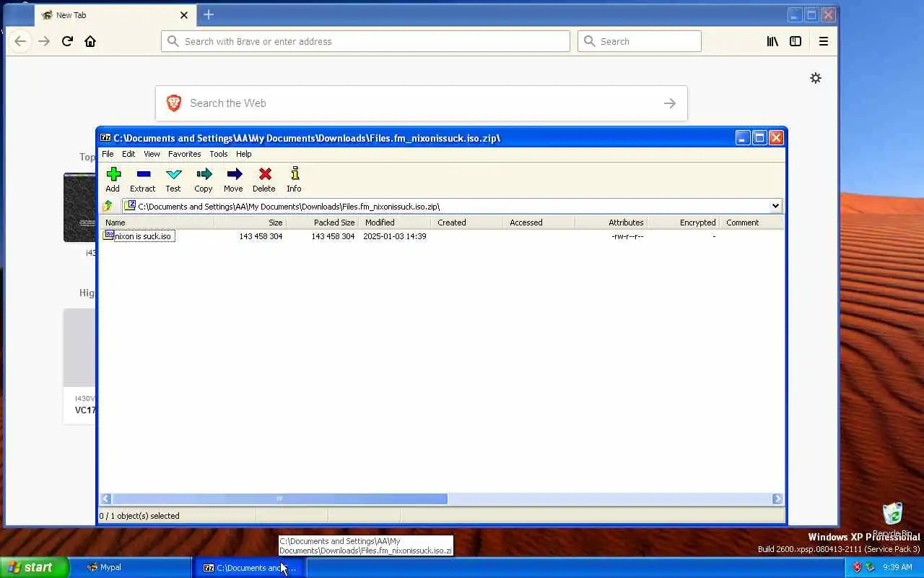This screenshot has width=924, height=578.
Task: Click the Windows start button
Action: pos(34,567)
